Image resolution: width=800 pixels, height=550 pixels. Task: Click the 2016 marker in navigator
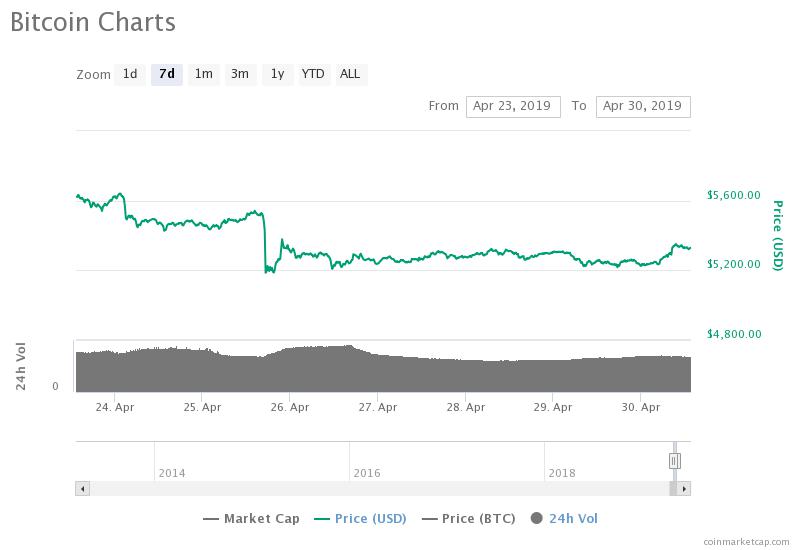367,473
